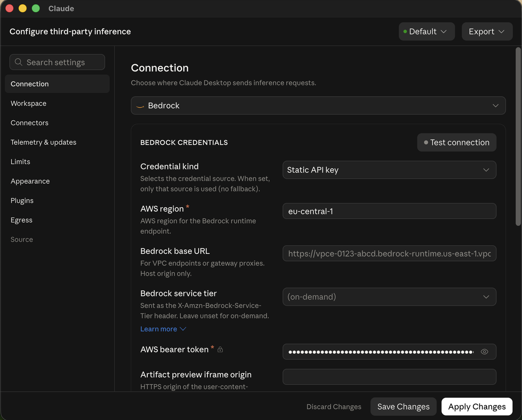This screenshot has height=420, width=522.
Task: Reveal the AWS bearer token with eye icon
Action: pos(485,352)
